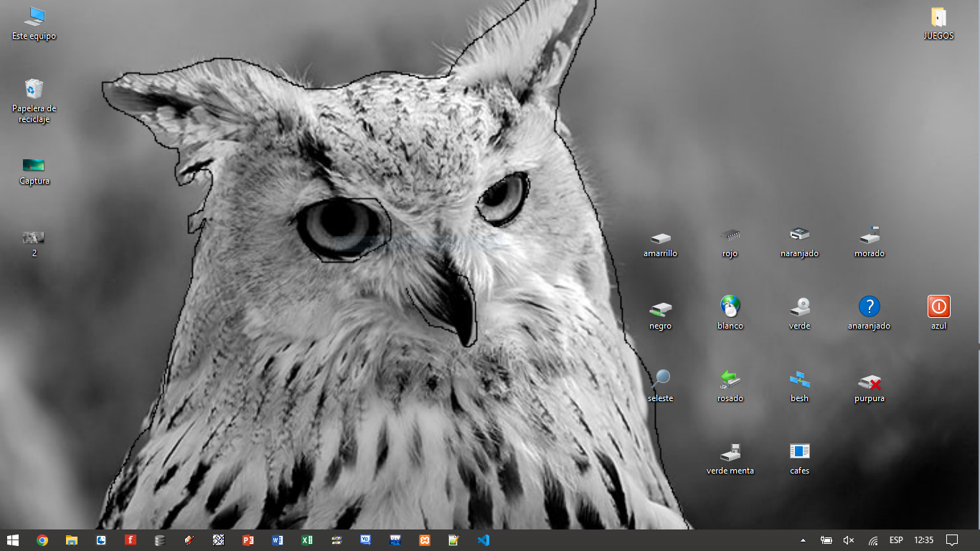The height and width of the screenshot is (551, 980).
Task: Open File Explorer from the taskbar
Action: point(72,540)
